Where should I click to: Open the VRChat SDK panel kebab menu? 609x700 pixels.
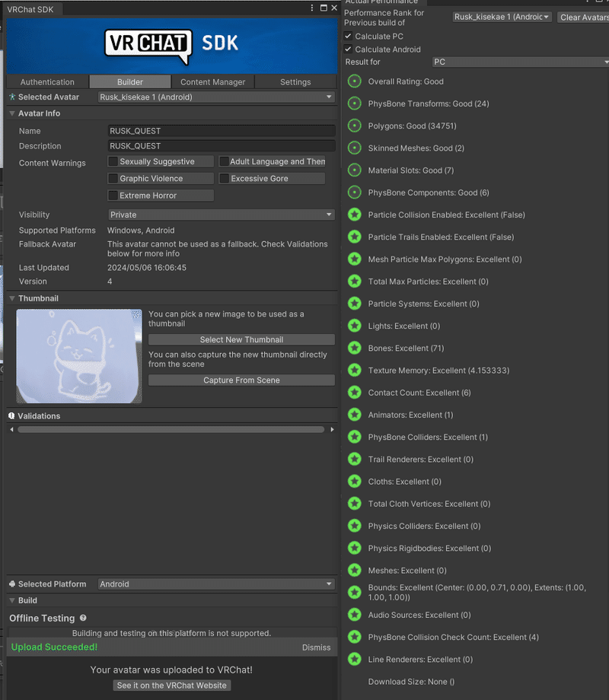point(312,8)
